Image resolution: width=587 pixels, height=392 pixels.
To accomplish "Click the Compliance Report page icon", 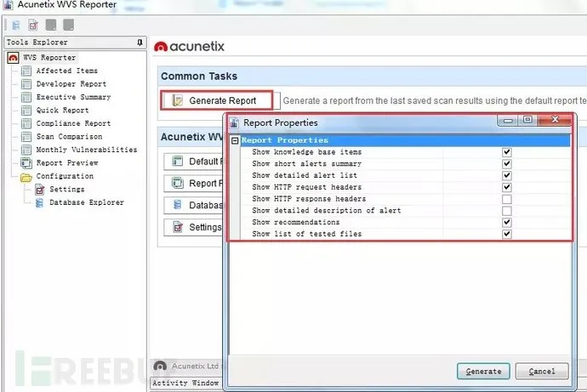I will coord(26,123).
